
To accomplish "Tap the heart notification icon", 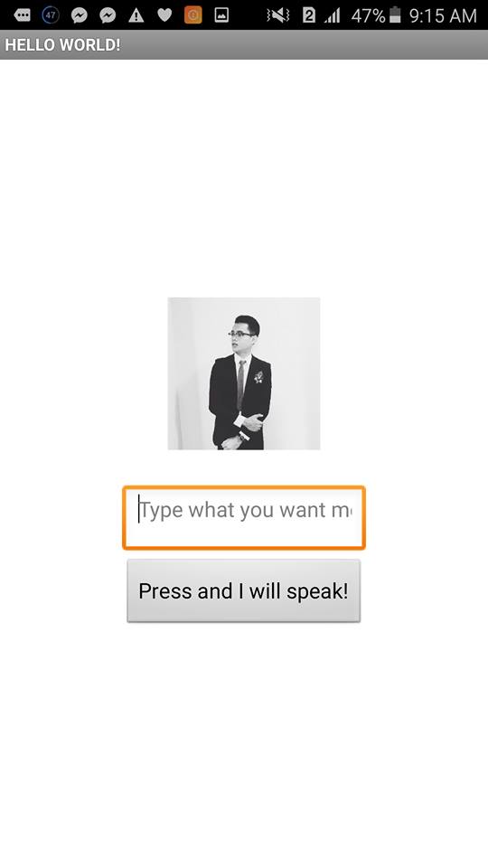I will point(164,15).
